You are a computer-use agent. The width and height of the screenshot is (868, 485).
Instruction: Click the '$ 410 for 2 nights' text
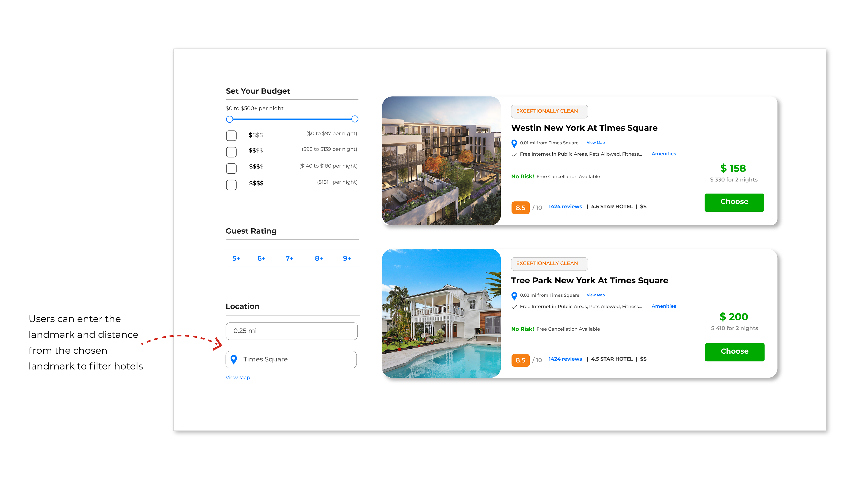(734, 328)
